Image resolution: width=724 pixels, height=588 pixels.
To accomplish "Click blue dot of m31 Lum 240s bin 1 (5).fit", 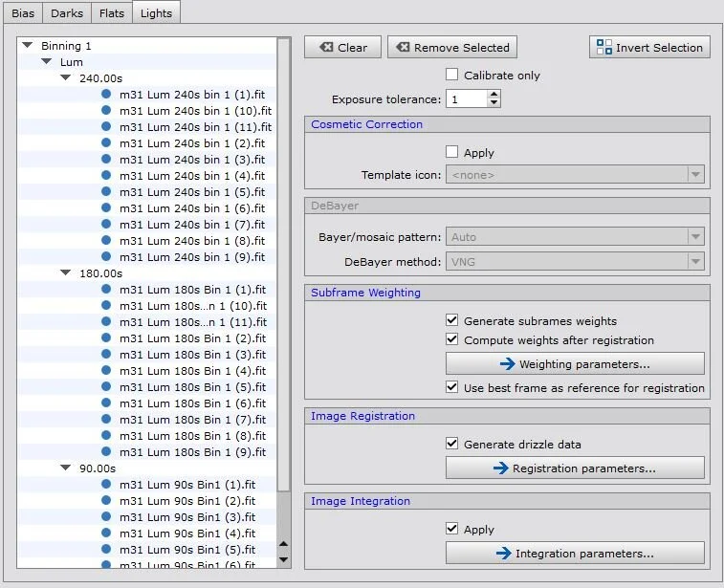I will tap(106, 191).
